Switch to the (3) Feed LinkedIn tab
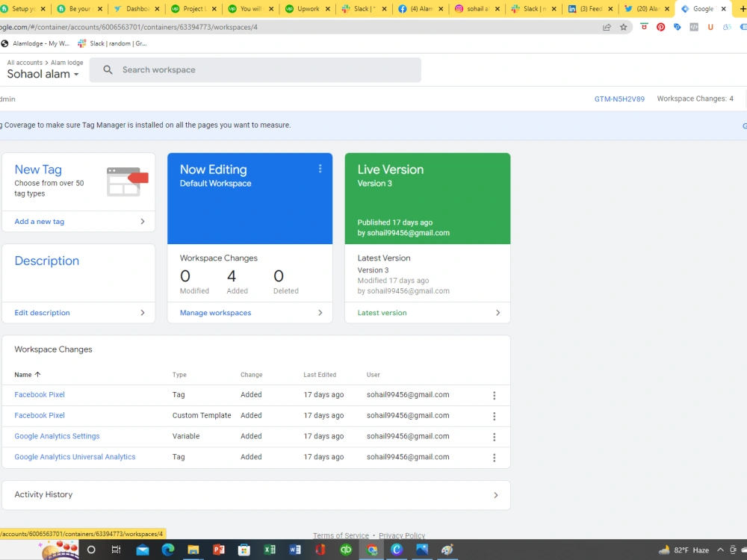This screenshot has width=747, height=560. (x=591, y=8)
